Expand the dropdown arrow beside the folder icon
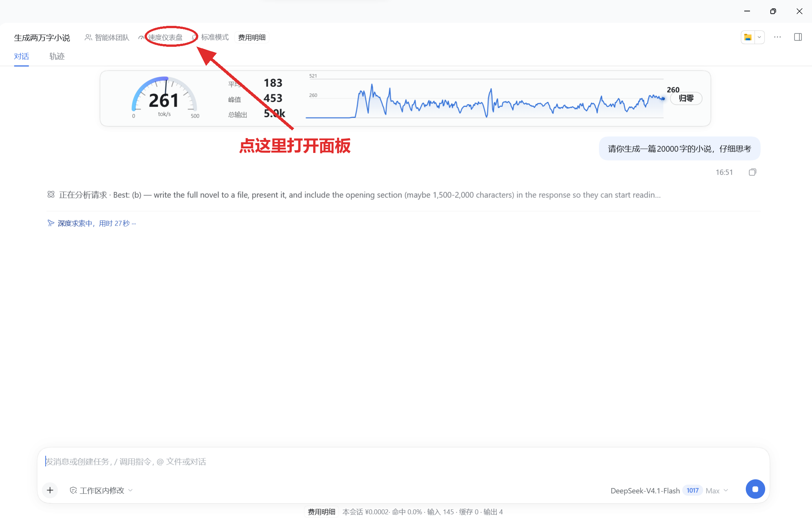Screen dimensions: 812x520 click(759, 37)
